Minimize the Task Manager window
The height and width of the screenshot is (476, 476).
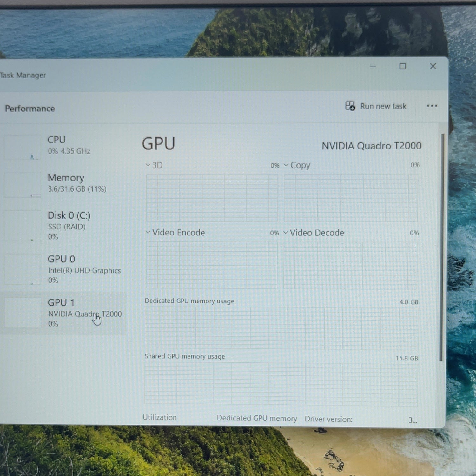pos(373,66)
